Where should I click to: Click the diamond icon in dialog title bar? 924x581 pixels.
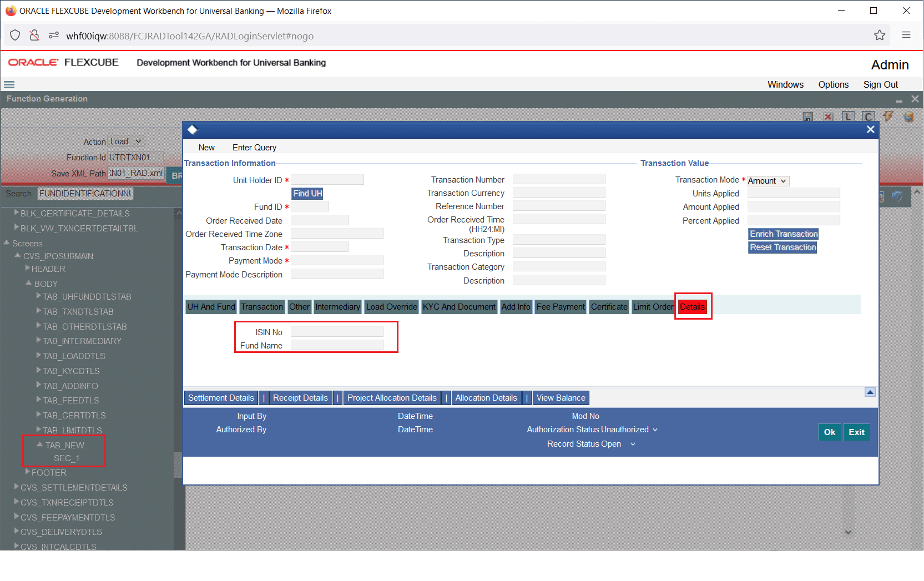pyautogui.click(x=193, y=130)
